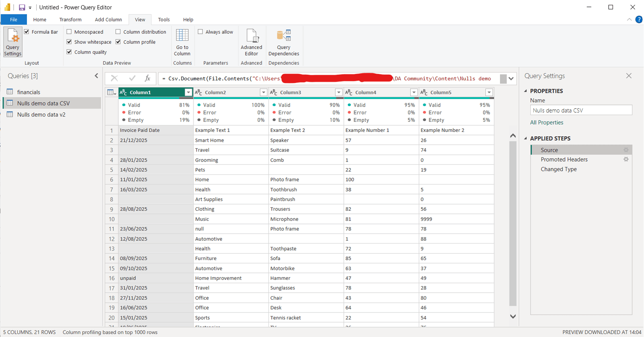
Task: Click financials query table icon
Action: [10, 92]
